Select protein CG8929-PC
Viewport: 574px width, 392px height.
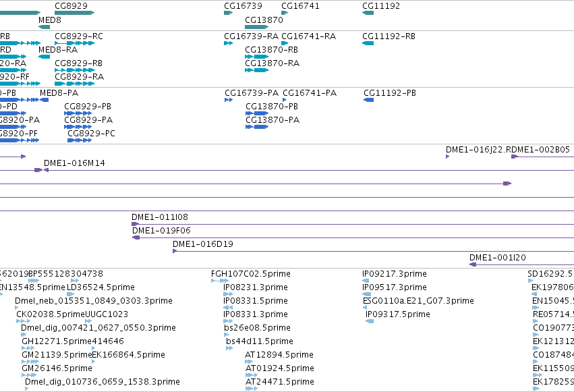point(80,140)
